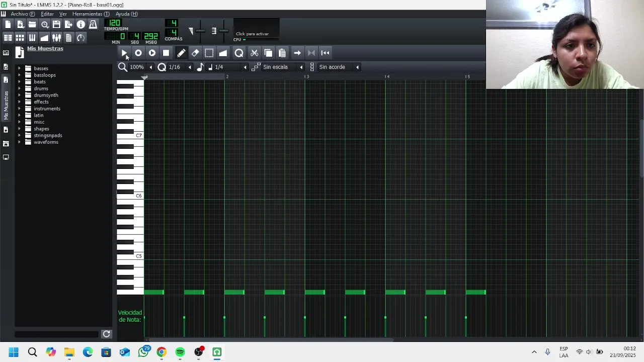This screenshot has height=362, width=644.
Task: Show the FX Mixer
Action: tap(56, 38)
